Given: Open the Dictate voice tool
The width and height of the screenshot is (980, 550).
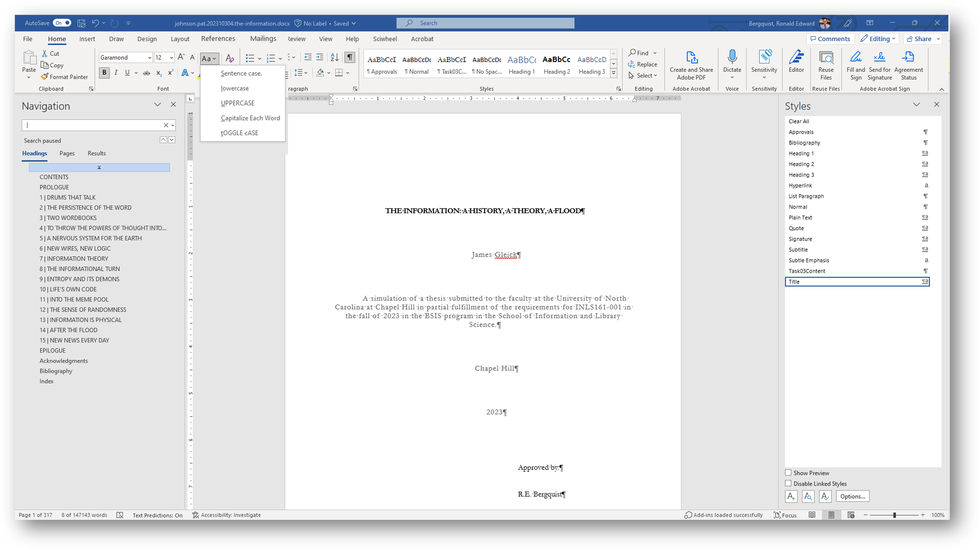Looking at the screenshot, I should (x=732, y=63).
